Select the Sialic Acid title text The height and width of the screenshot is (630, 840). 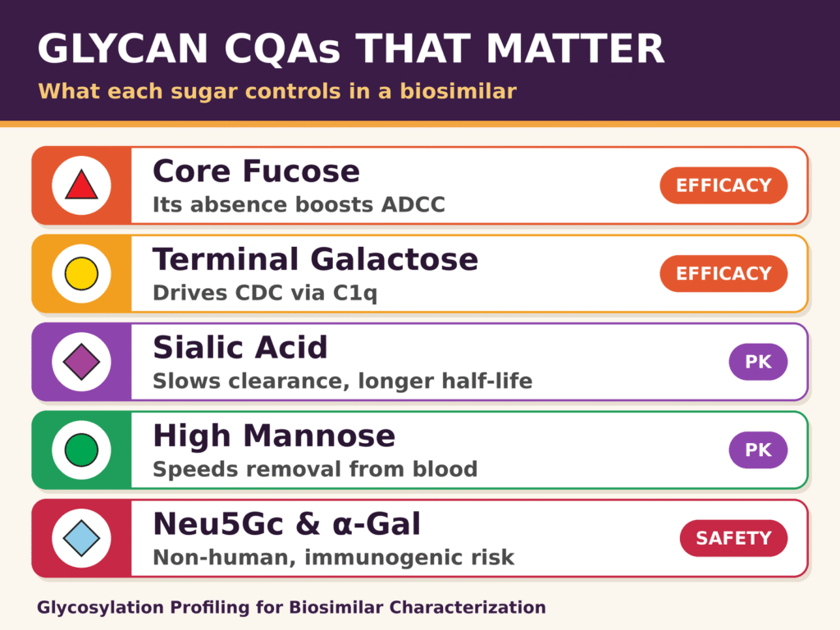pyautogui.click(x=240, y=347)
